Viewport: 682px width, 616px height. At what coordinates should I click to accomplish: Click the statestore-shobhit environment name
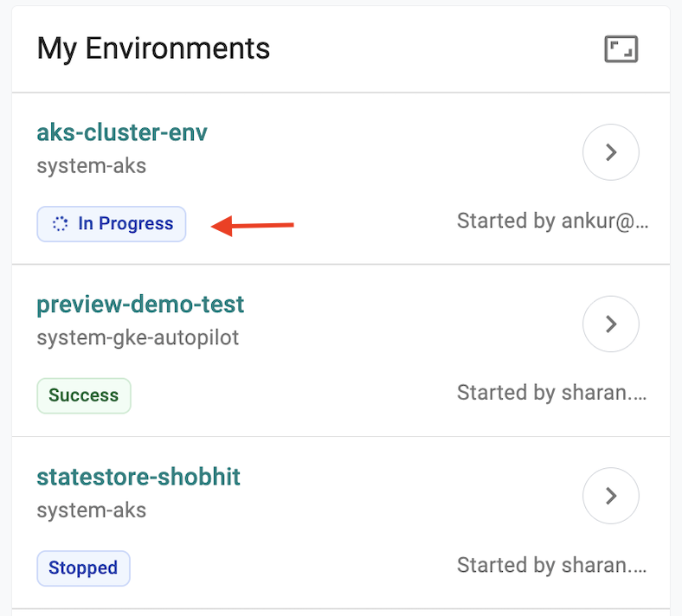point(138,477)
